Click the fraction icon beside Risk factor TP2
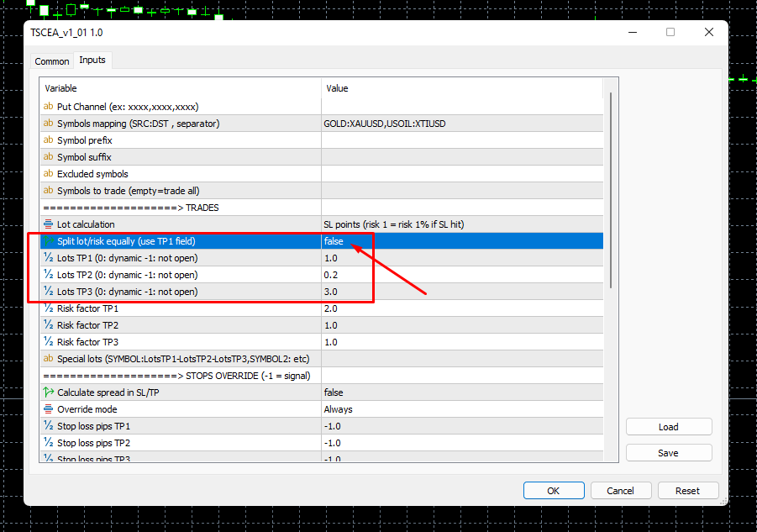757x532 pixels. [48, 325]
